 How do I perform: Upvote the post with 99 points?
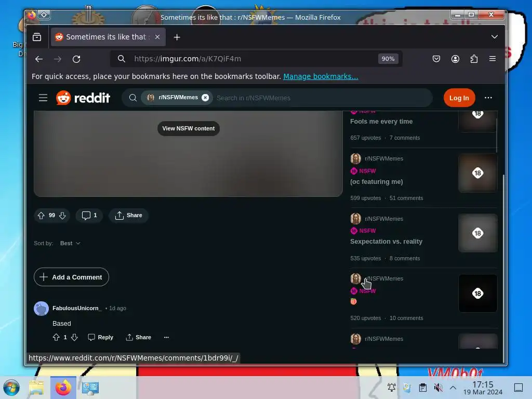click(41, 216)
